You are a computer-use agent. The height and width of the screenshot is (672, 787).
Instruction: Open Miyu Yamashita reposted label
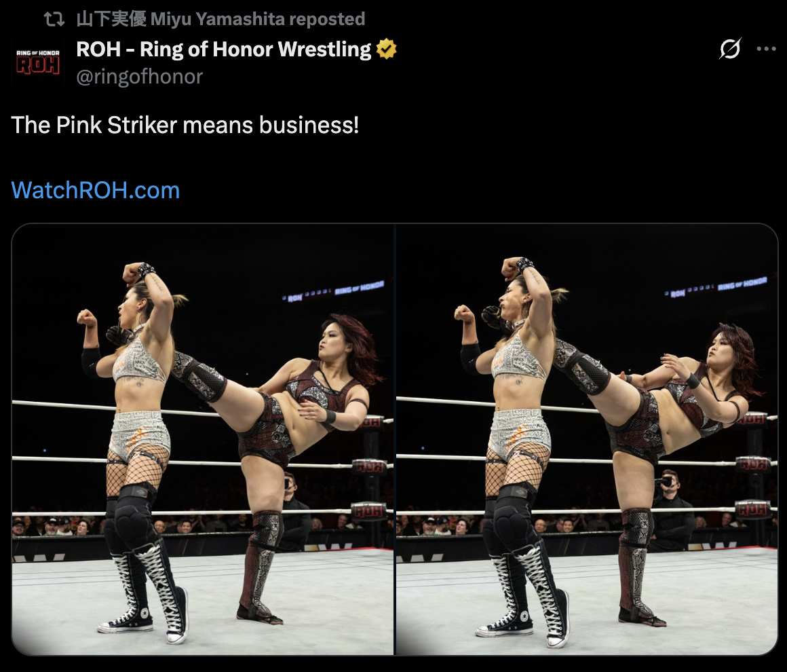tap(221, 19)
